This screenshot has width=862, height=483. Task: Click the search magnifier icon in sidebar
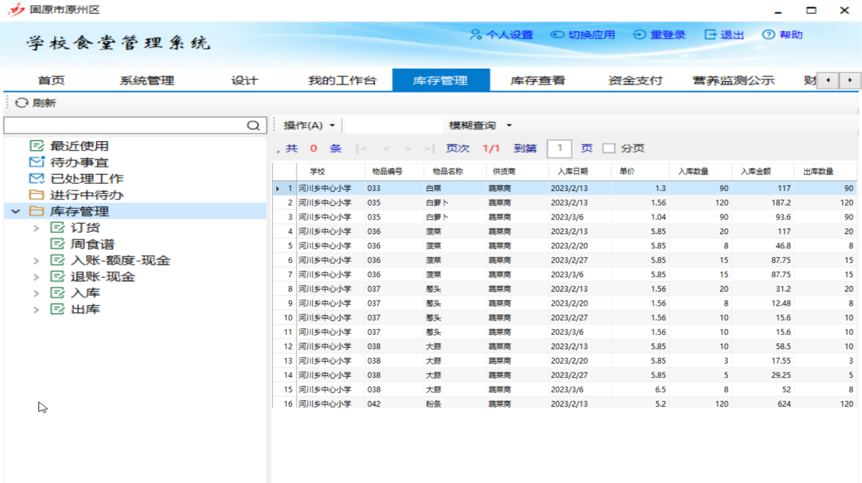[254, 126]
